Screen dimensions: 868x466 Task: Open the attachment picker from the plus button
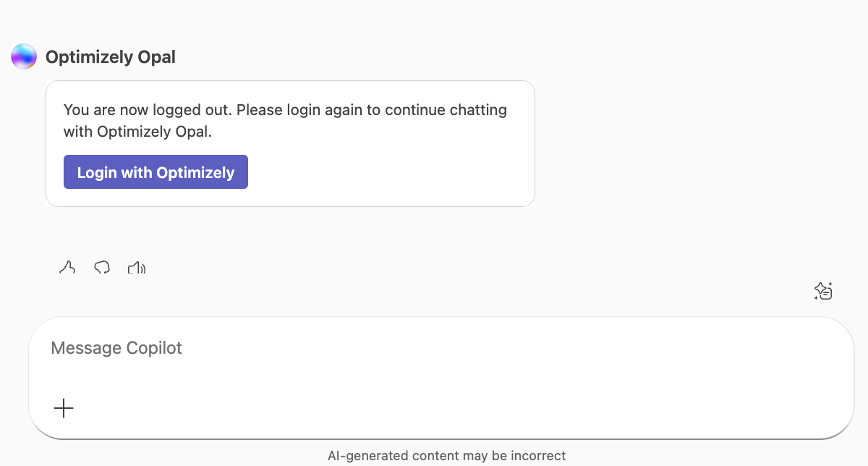point(64,408)
